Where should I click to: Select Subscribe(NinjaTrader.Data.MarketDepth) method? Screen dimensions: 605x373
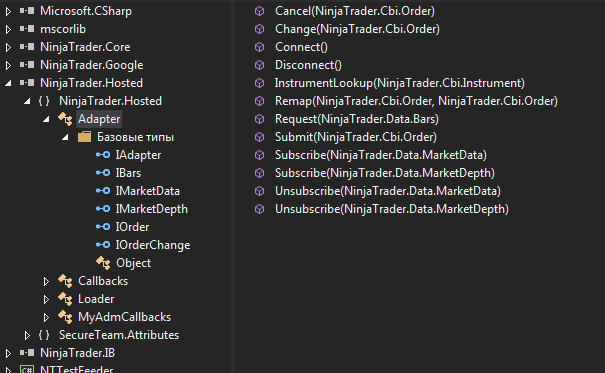(x=385, y=173)
